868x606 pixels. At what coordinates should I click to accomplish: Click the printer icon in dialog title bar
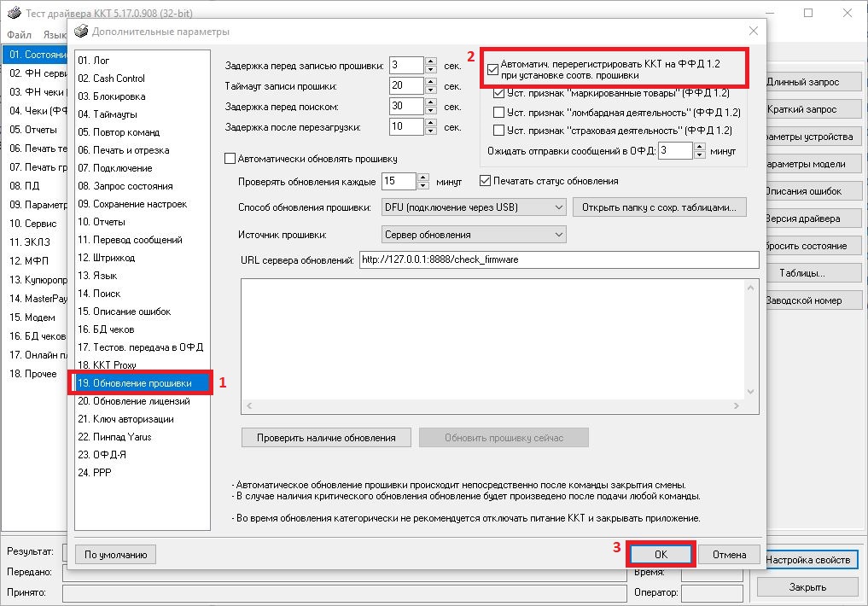pos(81,32)
